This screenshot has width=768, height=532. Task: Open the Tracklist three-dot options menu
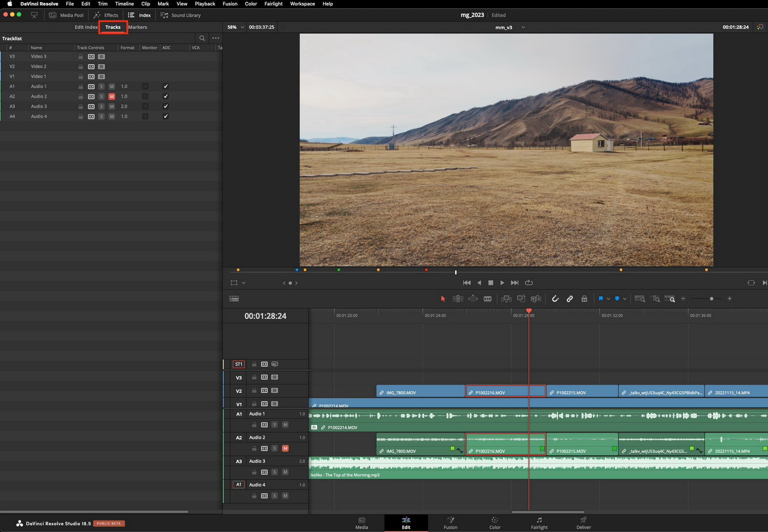tap(216, 38)
